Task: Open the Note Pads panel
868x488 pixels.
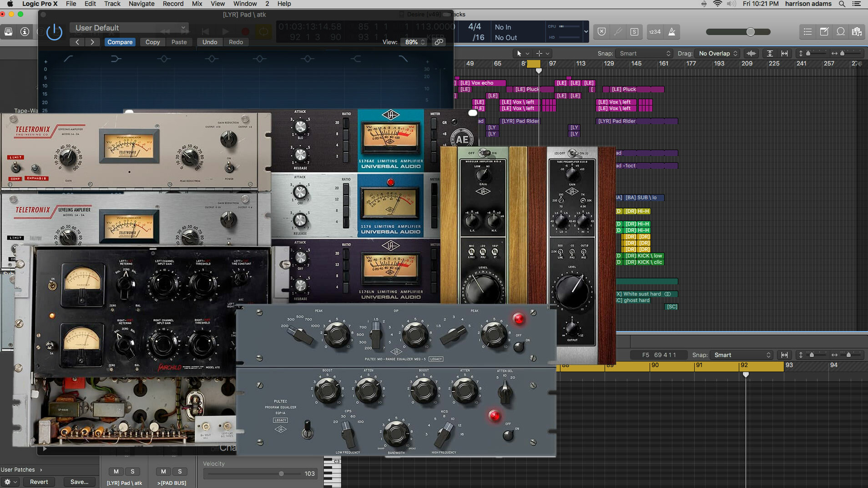Action: tap(824, 32)
